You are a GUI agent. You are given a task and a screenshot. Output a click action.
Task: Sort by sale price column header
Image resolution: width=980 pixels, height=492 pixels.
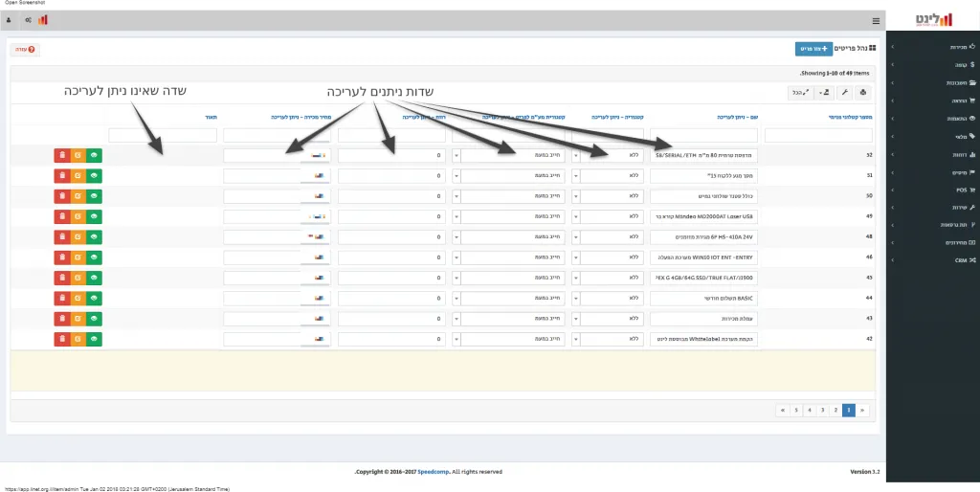click(x=301, y=117)
